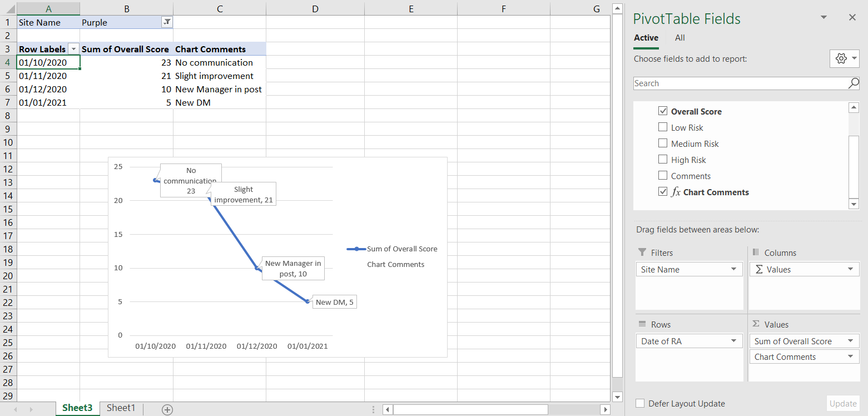Viewport: 868px width, 416px height.
Task: Open the Values dropdown in Columns area
Action: tap(850, 270)
